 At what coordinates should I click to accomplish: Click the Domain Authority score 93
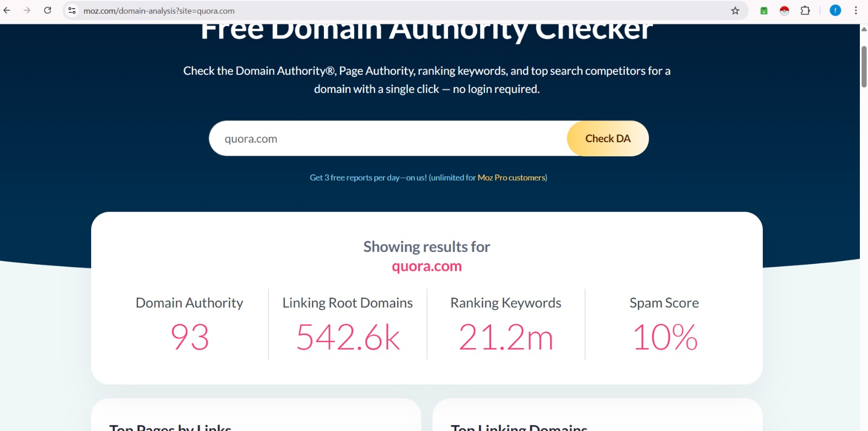190,337
